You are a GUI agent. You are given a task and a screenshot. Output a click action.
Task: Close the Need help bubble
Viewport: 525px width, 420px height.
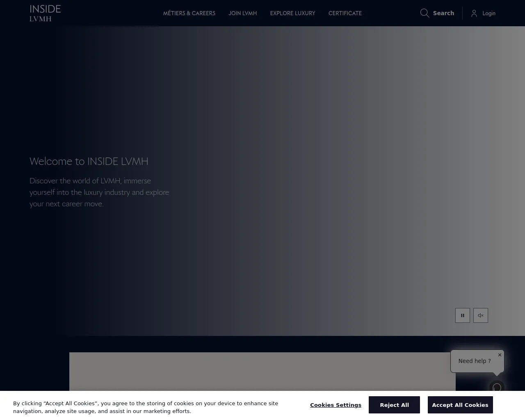coord(500,355)
